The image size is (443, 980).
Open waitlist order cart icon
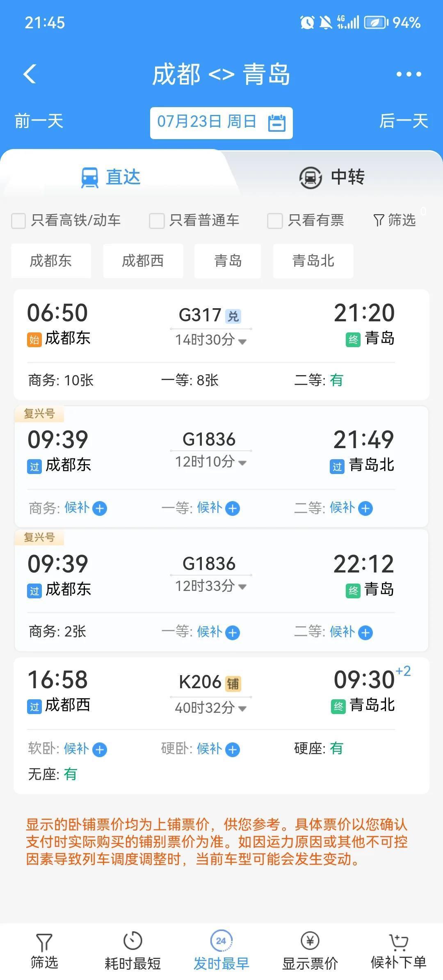pos(398,942)
